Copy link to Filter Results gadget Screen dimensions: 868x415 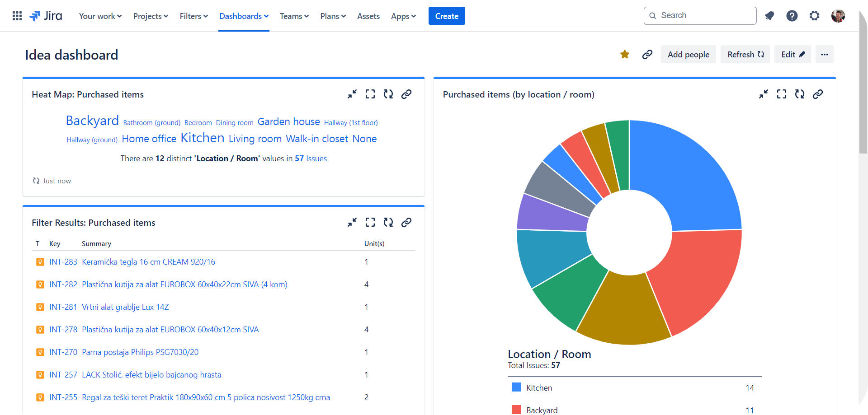(x=406, y=222)
